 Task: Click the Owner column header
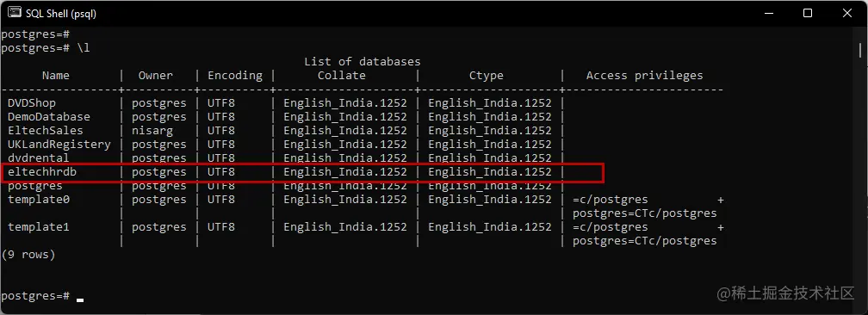(x=156, y=75)
